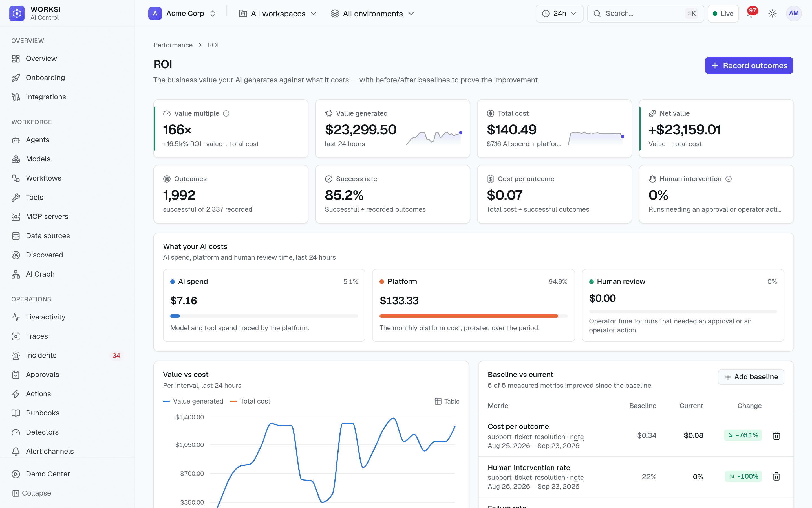Click the Record outcomes button
The height and width of the screenshot is (508, 812).
pos(749,65)
